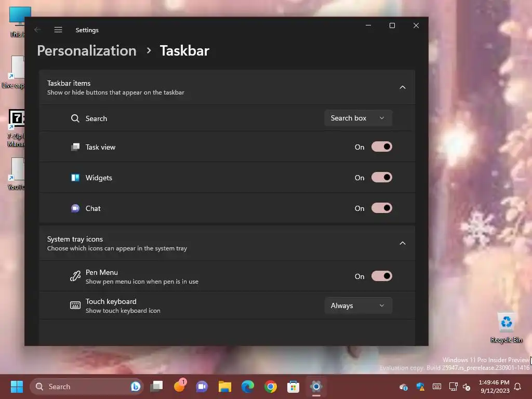Click the Settings gear icon in taskbar
This screenshot has height=399, width=532.
click(316, 387)
